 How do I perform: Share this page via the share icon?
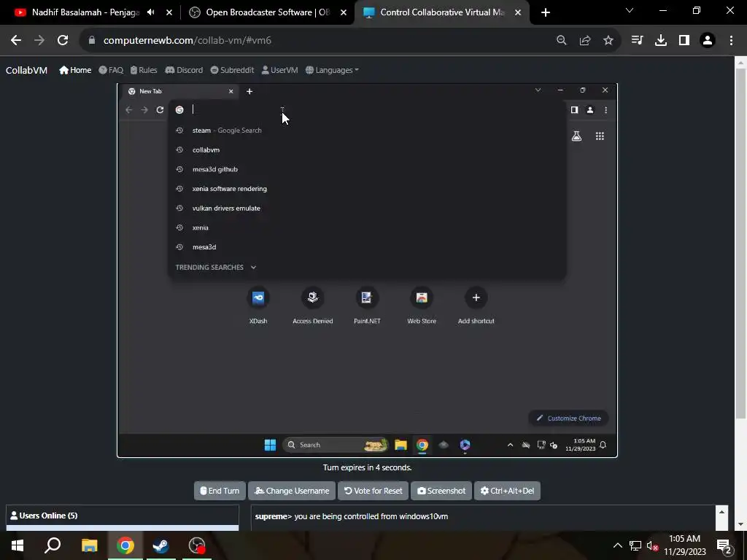585,41
